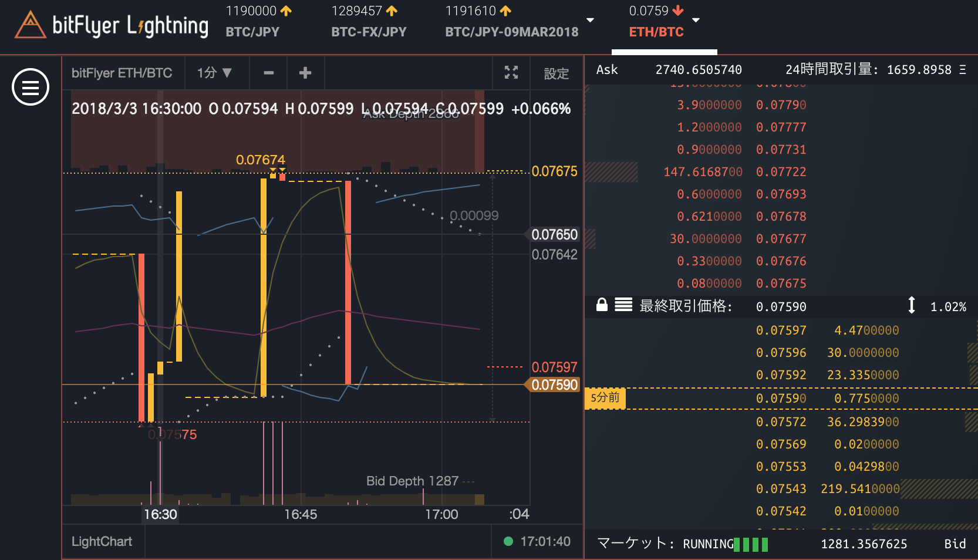The height and width of the screenshot is (560, 978).
Task: Open the hamburger main menu
Action: point(31,87)
